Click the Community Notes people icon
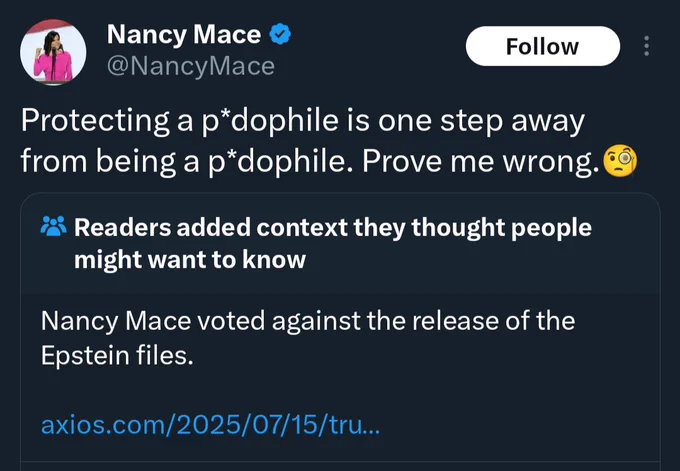 click(x=53, y=229)
